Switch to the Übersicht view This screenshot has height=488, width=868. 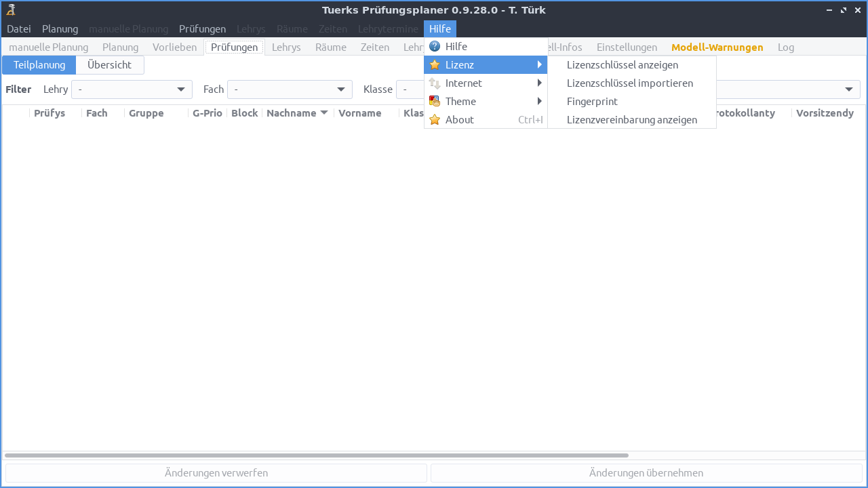109,65
